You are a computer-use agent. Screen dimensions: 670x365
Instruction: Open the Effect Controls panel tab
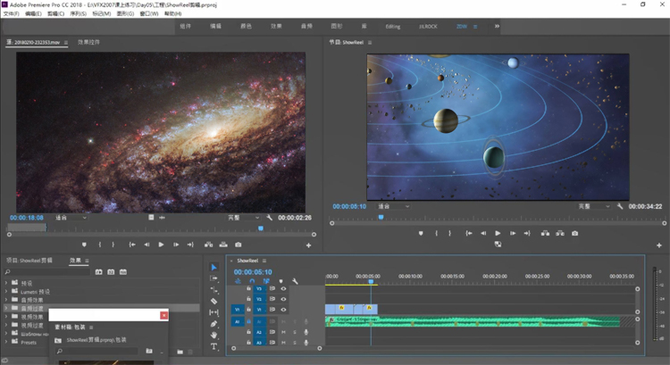pyautogui.click(x=88, y=42)
